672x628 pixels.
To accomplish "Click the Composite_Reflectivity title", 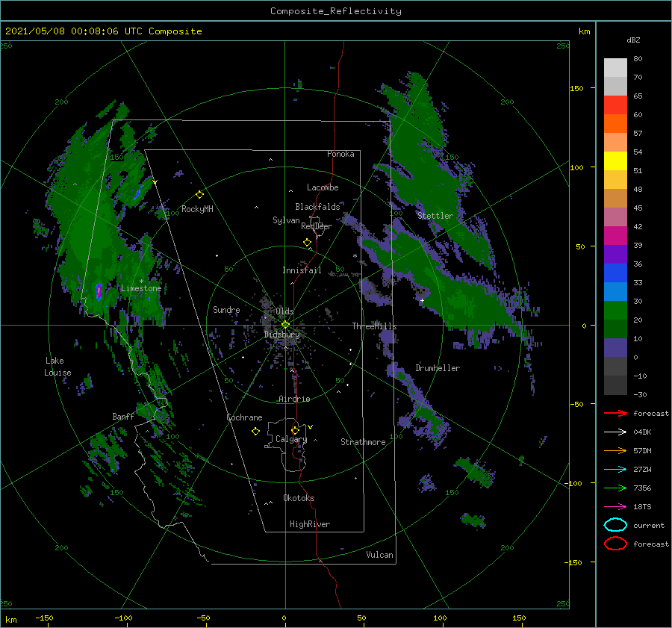I will [x=336, y=11].
